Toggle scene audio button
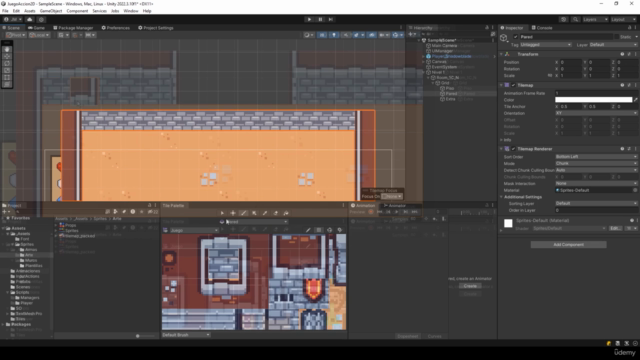Viewport: 640px width, 360px height. tap(346, 35)
